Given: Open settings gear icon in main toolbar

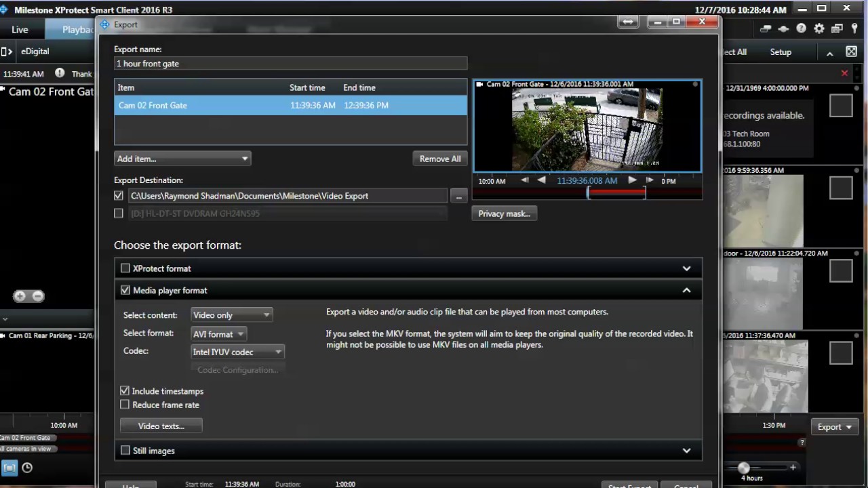Looking at the screenshot, I should point(819,29).
